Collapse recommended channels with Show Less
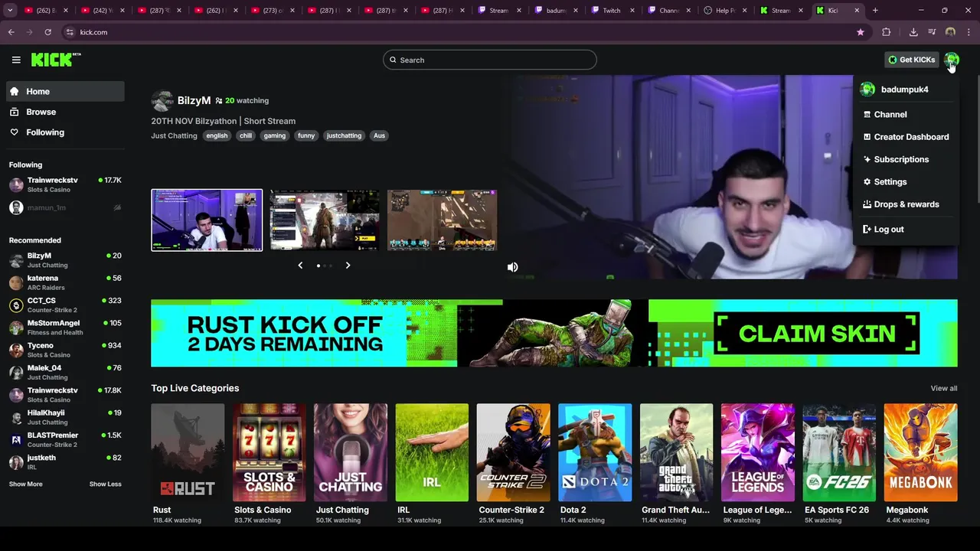Screen dimensions: 980x551 [x=105, y=484]
